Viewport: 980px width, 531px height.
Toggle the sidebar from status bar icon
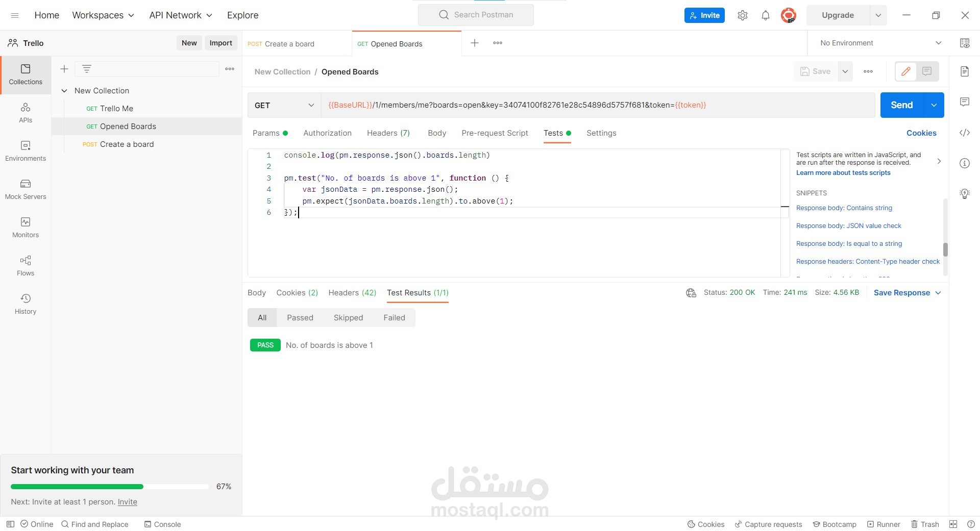[x=10, y=524]
